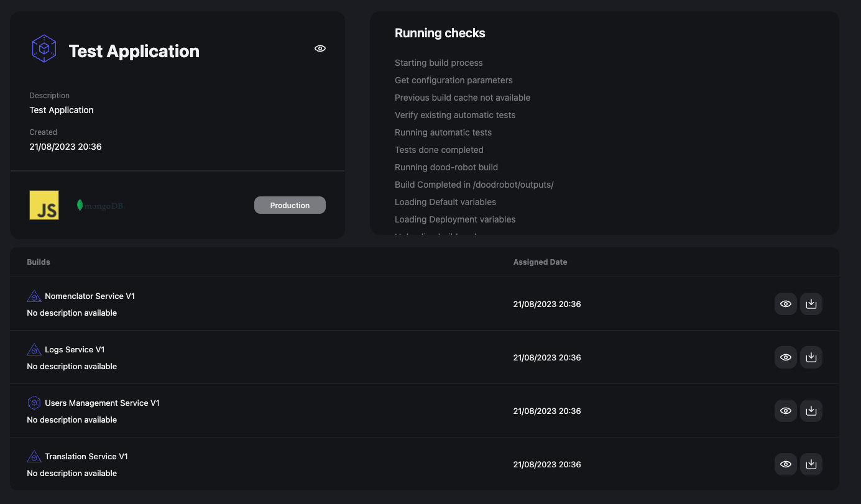
Task: Click eye icon for Translation Service V1
Action: tap(786, 464)
